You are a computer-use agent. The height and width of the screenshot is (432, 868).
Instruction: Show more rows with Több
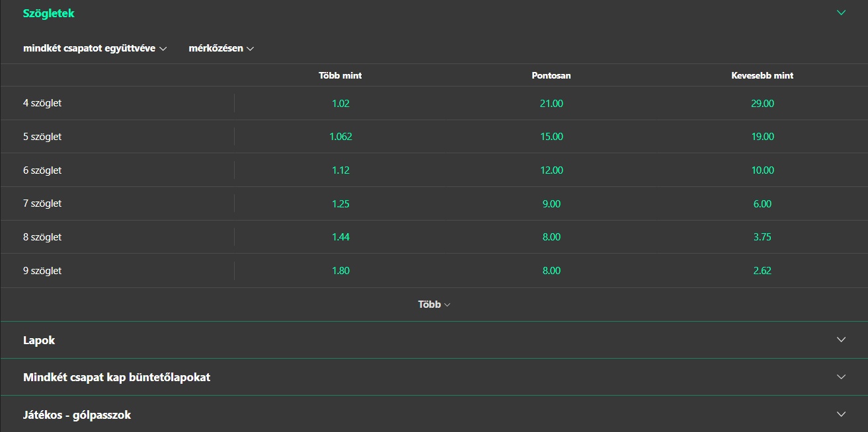pos(434,305)
